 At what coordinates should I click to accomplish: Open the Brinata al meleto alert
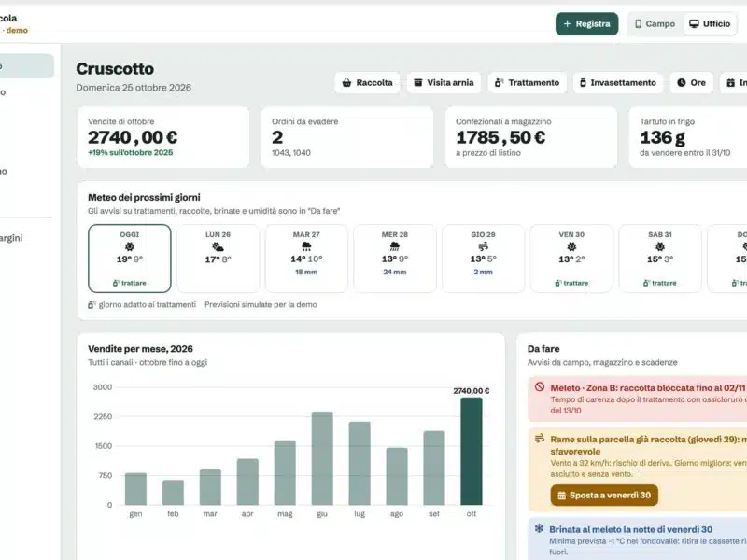638,539
